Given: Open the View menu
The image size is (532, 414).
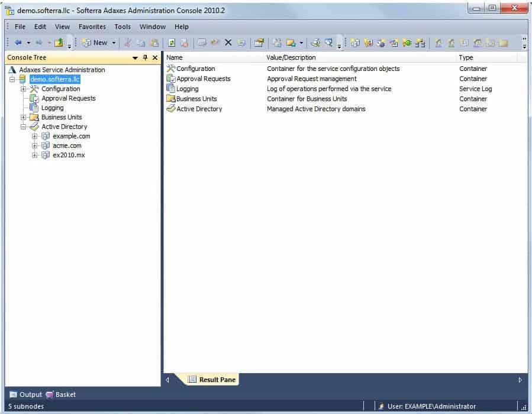Looking at the screenshot, I should click(x=62, y=27).
